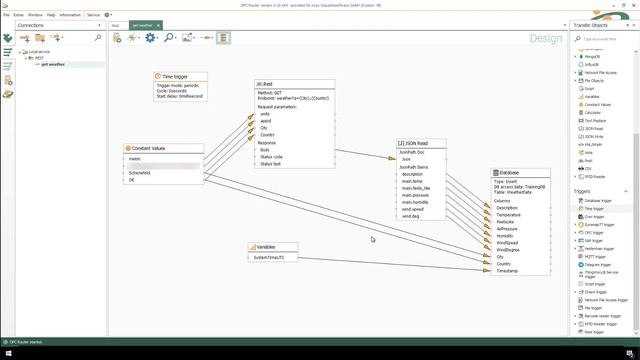This screenshot has width=640, height=360.
Task: Click the add connection icon in Connections toolbar
Action: coord(24,38)
